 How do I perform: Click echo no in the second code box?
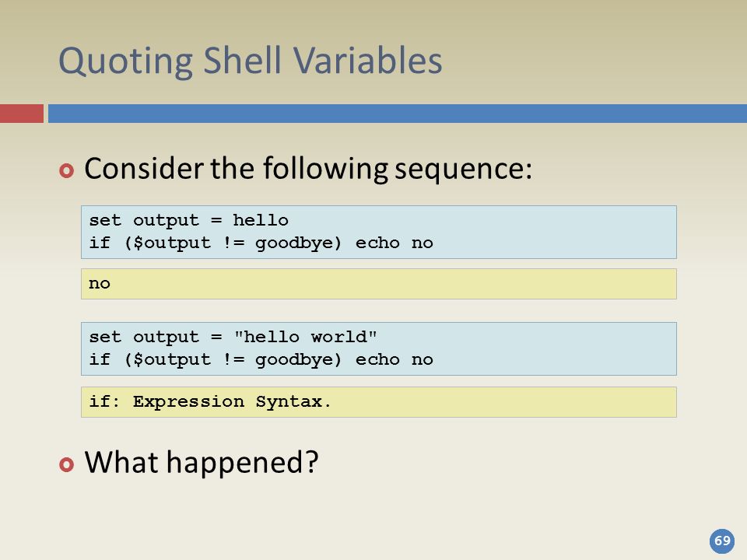click(x=395, y=360)
